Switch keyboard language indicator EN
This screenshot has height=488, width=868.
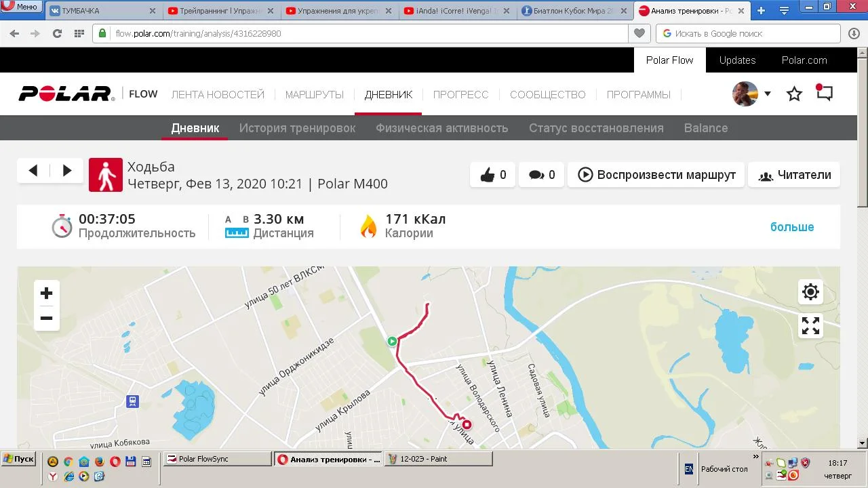[688, 468]
